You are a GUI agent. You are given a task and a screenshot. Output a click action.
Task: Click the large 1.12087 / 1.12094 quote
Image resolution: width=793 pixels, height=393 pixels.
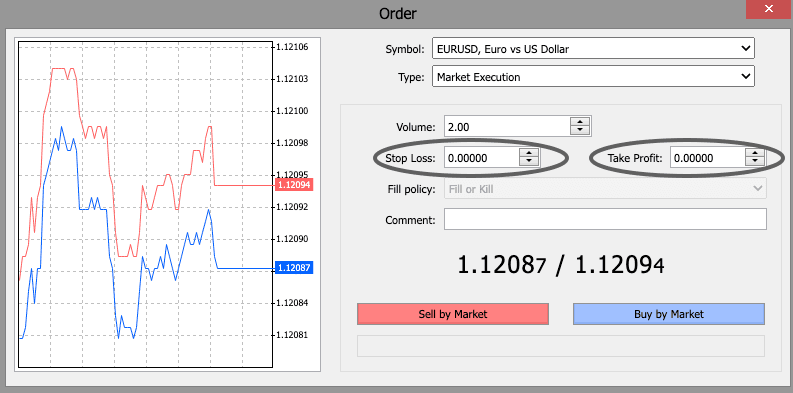[x=560, y=266]
